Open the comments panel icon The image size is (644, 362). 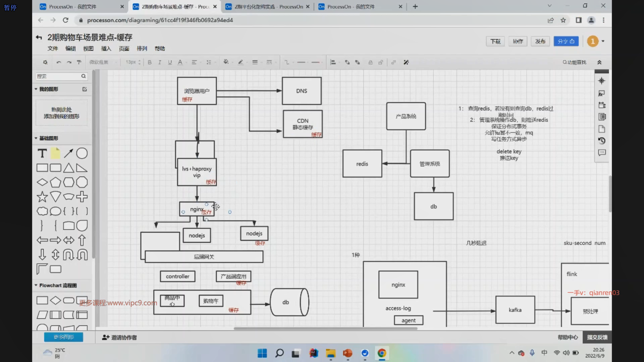602,153
